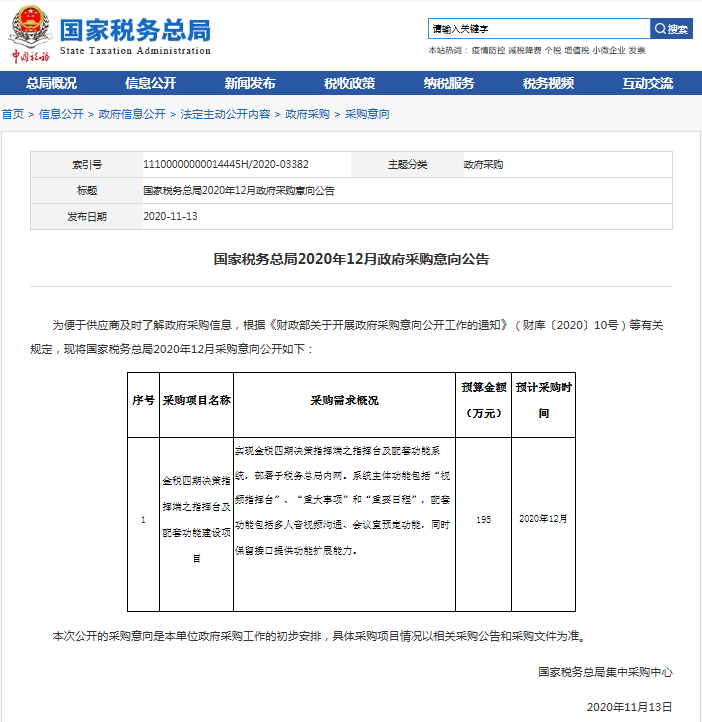Click the hot keyword 个税
Image resolution: width=702 pixels, height=722 pixels.
coord(553,51)
